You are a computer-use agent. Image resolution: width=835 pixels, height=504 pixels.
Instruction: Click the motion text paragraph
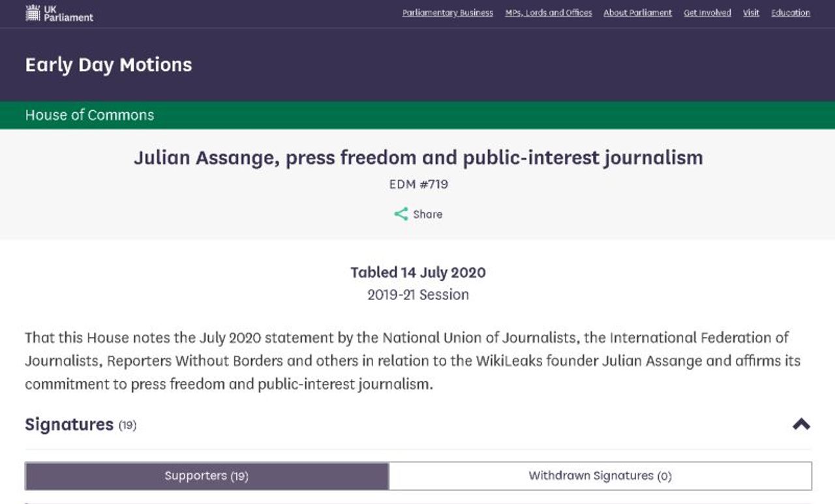point(412,361)
